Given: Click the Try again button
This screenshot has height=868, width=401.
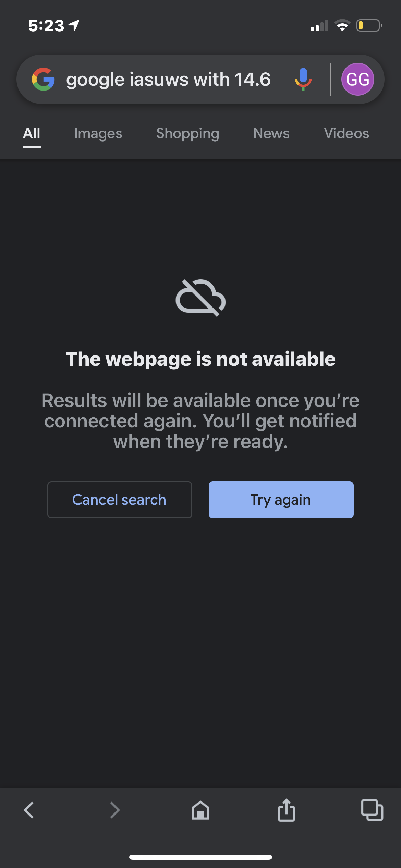Looking at the screenshot, I should pos(281,500).
